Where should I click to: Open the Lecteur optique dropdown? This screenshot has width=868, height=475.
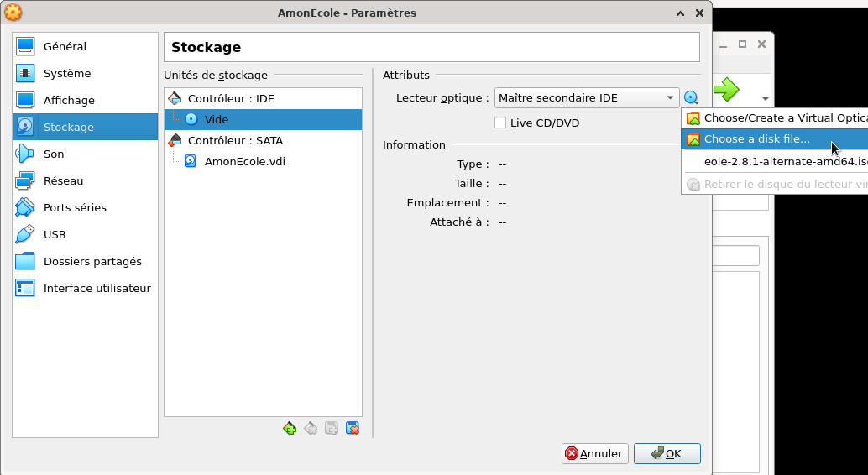587,98
